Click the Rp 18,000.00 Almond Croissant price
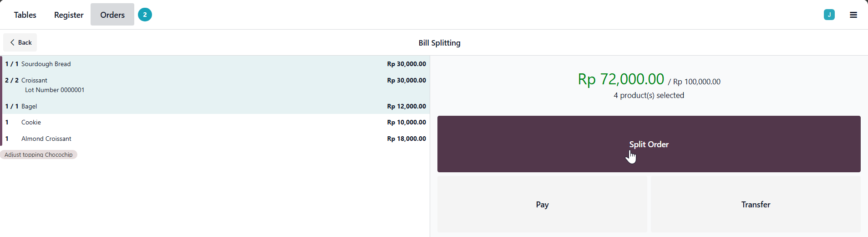 [406, 139]
